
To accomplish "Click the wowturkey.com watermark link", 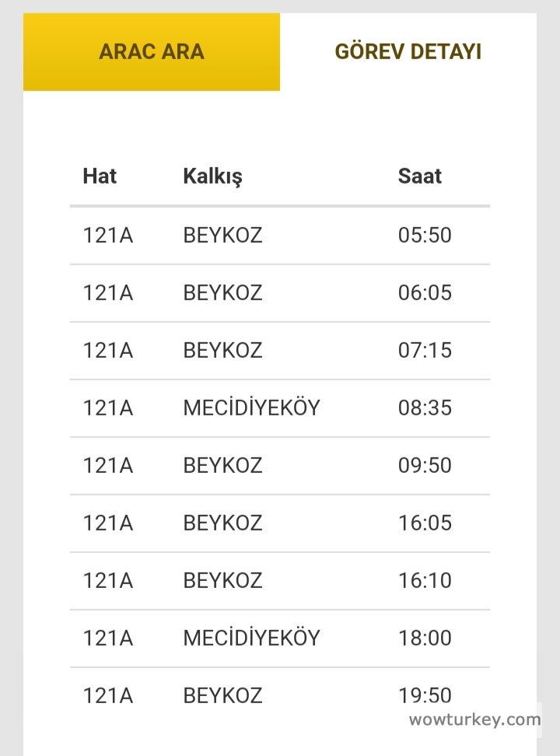I will [x=474, y=719].
